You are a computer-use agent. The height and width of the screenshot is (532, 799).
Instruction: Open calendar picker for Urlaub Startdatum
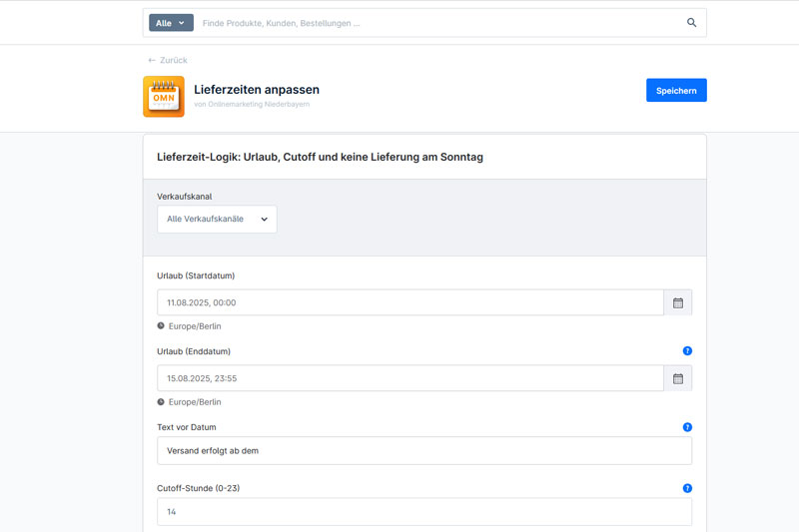677,302
